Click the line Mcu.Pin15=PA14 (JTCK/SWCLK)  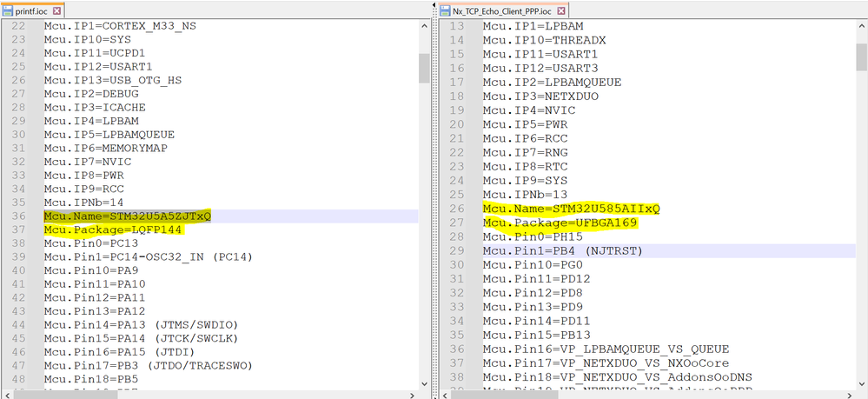pos(141,338)
